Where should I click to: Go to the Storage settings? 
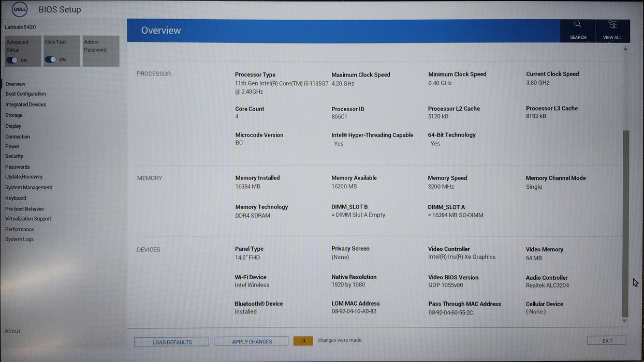click(x=14, y=115)
